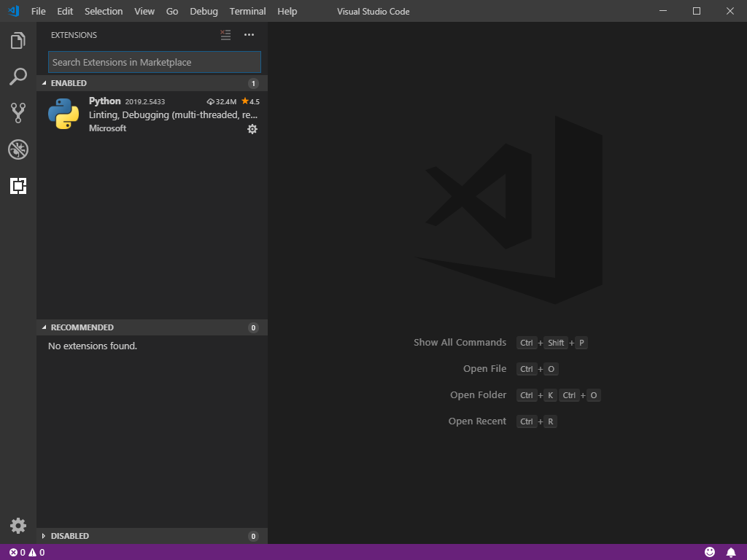The image size is (747, 560).
Task: Click the 4.5 star rating
Action: 251,101
